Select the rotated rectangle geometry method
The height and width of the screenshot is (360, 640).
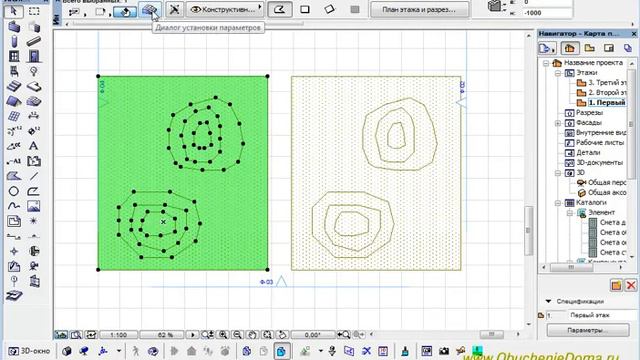point(329,9)
